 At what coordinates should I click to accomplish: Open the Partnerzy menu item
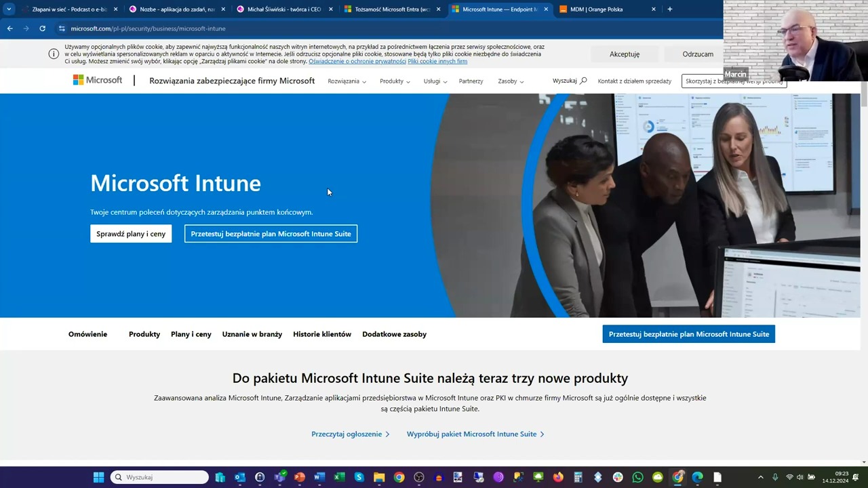tap(471, 81)
